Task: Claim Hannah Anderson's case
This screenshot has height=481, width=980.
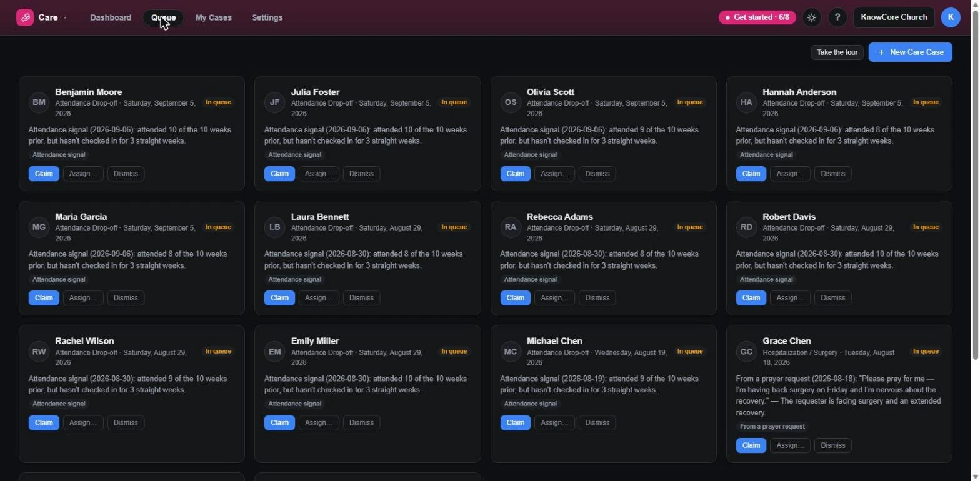Action: coord(751,174)
